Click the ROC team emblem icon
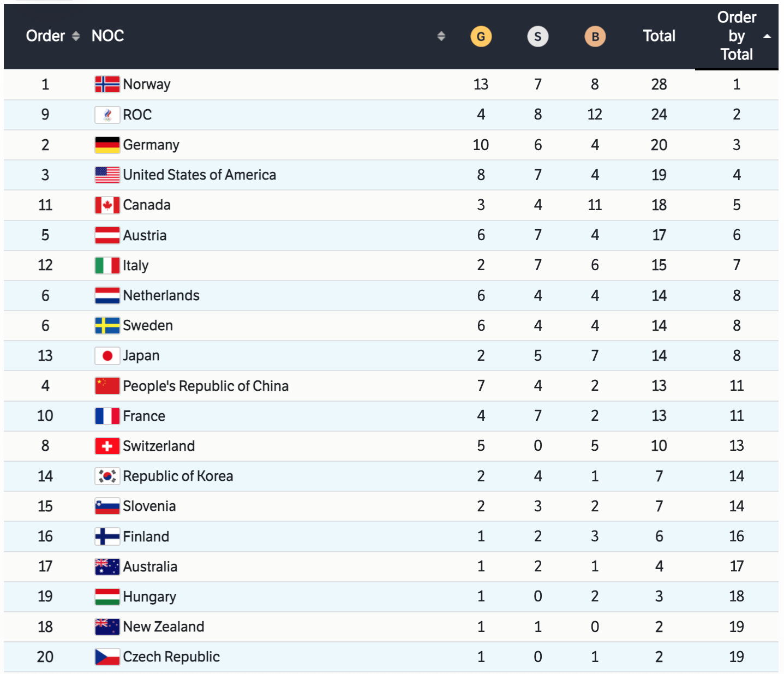 click(107, 115)
